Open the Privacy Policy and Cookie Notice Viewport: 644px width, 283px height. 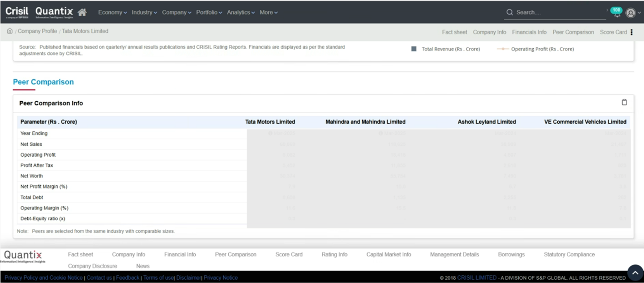point(44,278)
